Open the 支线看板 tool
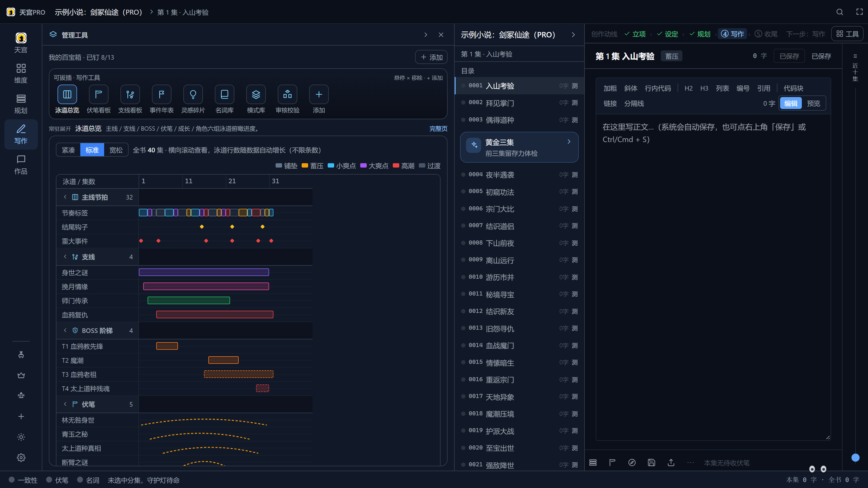The image size is (868, 488). [130, 94]
